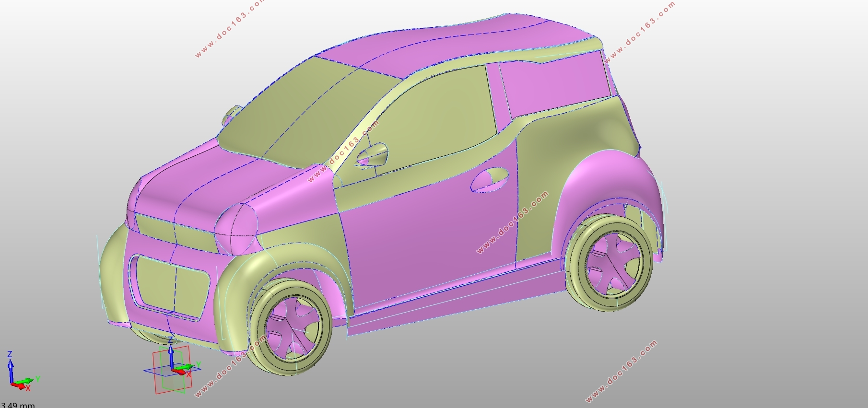The image size is (868, 408).
Task: Select the door handle recess on driver door
Action: pos(490,179)
